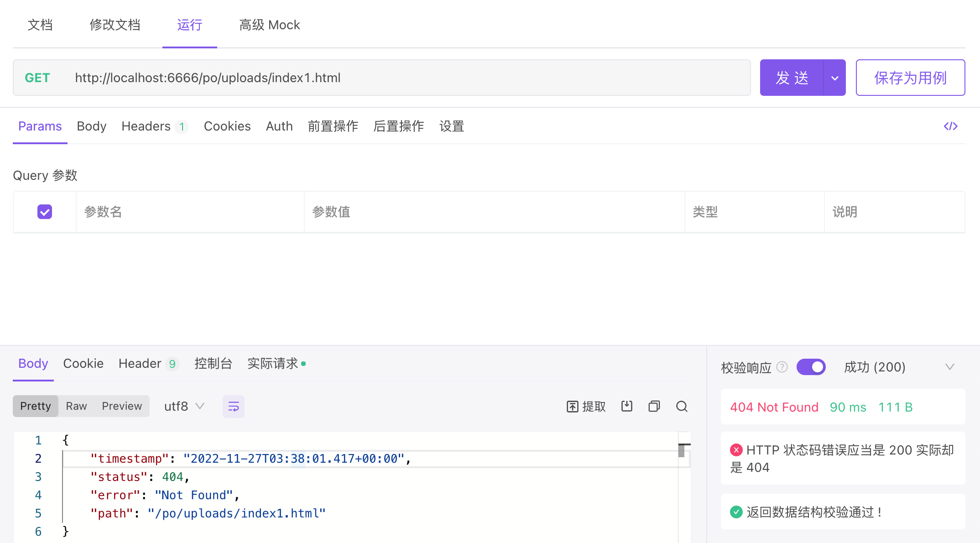
Task: Click the extract (提取) icon button
Action: pyautogui.click(x=586, y=406)
